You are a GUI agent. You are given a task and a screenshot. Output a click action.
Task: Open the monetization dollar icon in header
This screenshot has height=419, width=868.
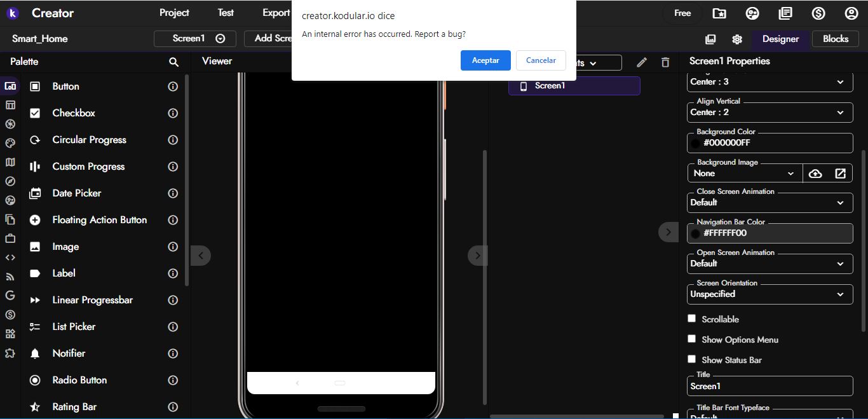click(x=818, y=13)
